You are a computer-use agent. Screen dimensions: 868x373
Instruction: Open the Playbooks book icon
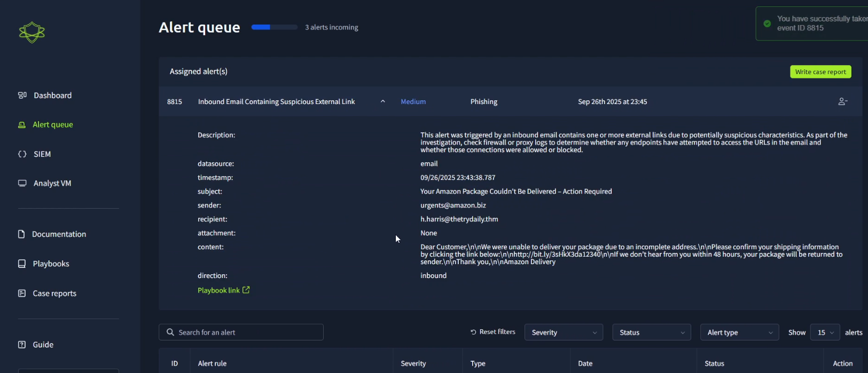pos(22,264)
